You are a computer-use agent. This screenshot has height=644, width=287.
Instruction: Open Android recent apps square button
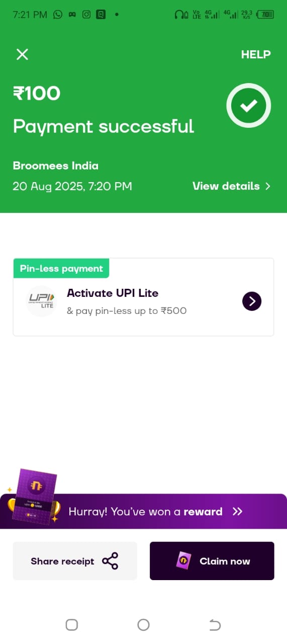(72, 625)
